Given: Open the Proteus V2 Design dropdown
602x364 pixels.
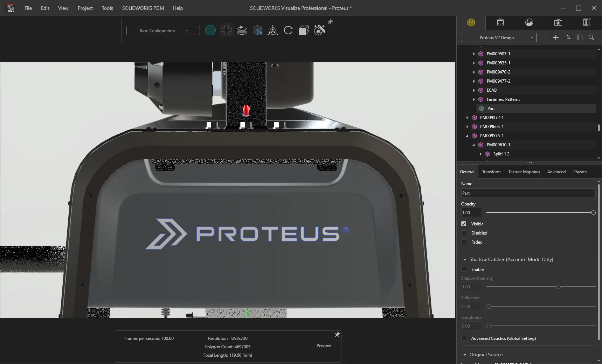Looking at the screenshot, I should pyautogui.click(x=498, y=37).
